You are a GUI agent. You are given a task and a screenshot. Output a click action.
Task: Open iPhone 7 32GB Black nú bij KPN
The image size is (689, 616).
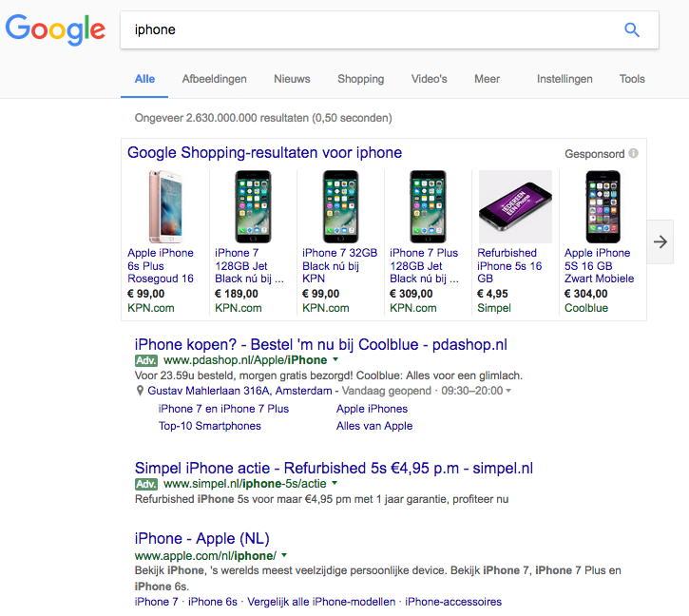coord(339,265)
